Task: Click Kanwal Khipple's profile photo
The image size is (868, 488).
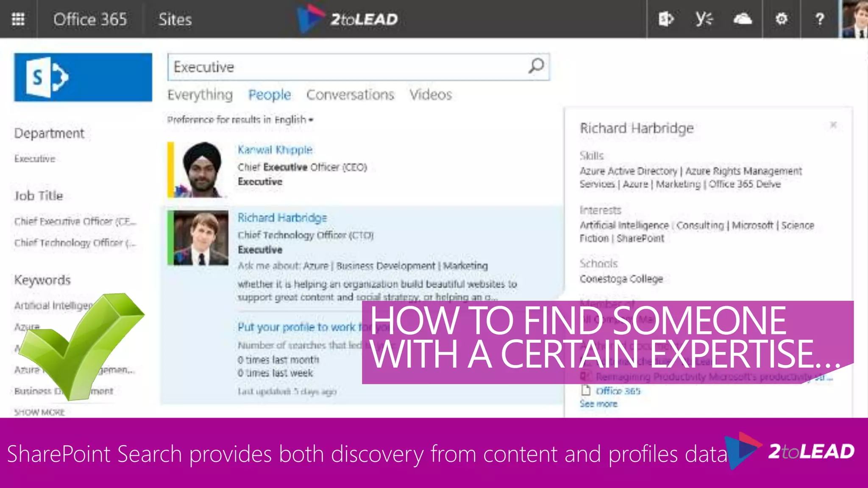Action: (x=201, y=170)
